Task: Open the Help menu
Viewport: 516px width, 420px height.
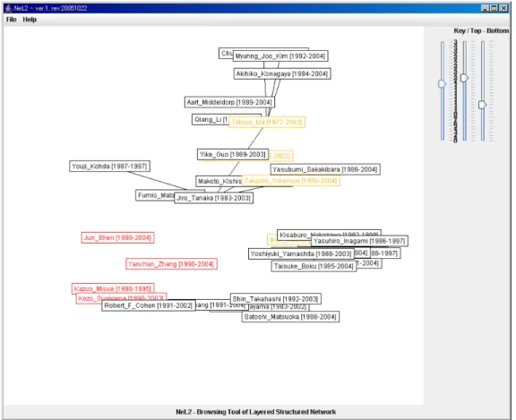Action: 30,20
